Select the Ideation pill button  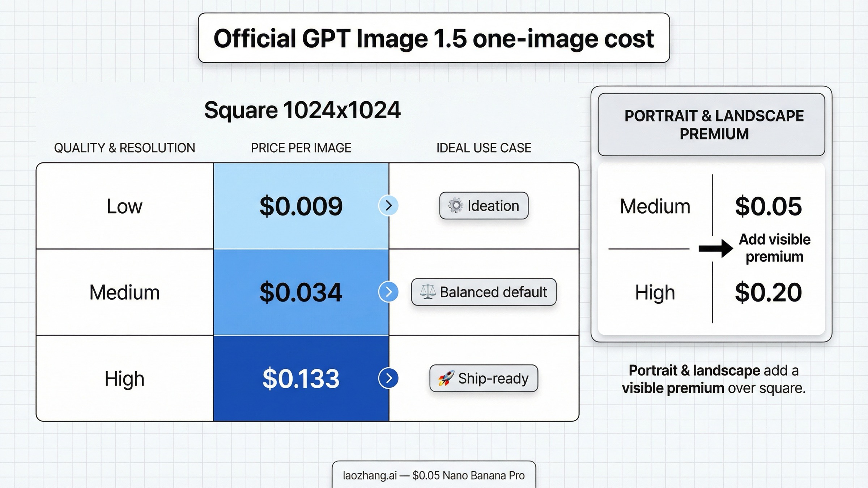(484, 206)
